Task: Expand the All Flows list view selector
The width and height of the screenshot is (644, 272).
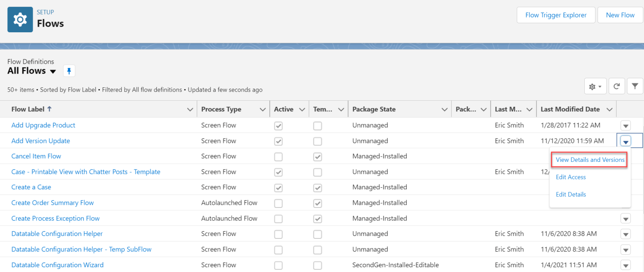Action: click(52, 71)
